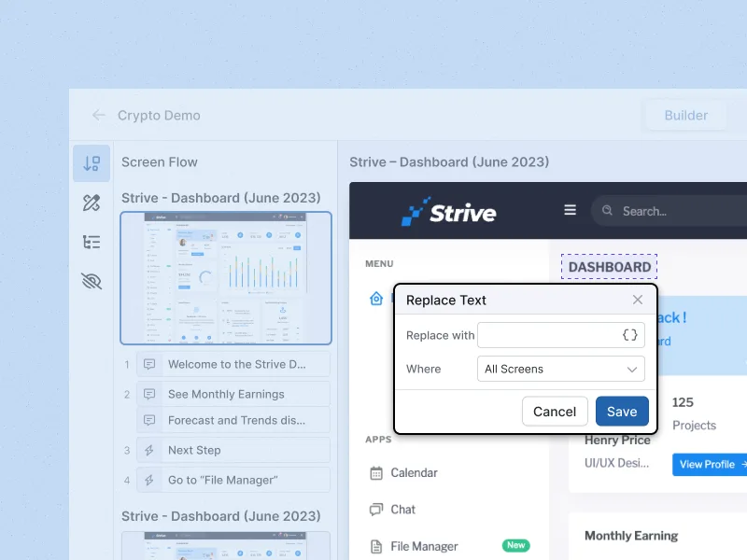
Task: Select the second Strive Dashboard thumbnail
Action: click(x=226, y=546)
